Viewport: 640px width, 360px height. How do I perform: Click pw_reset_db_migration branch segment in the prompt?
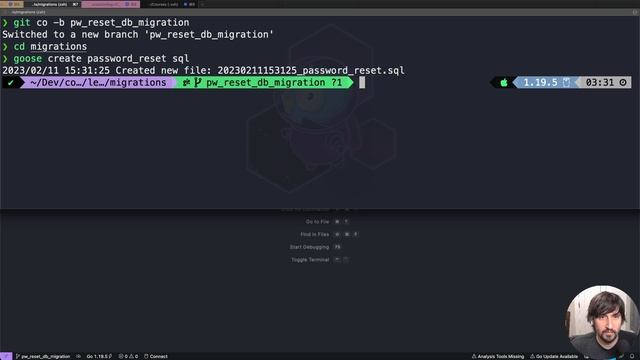pyautogui.click(x=266, y=82)
